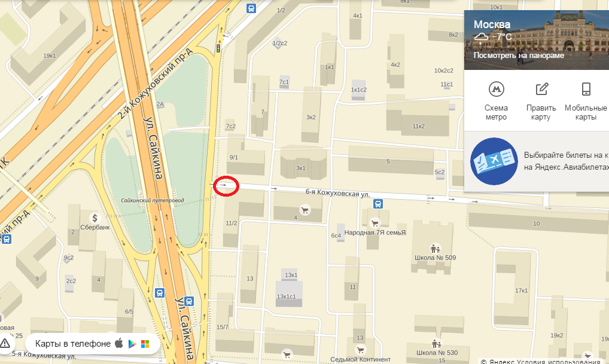Click the shopping cart icon near building 4
Image resolution: width=609 pixels, height=364 pixels.
coord(305,211)
